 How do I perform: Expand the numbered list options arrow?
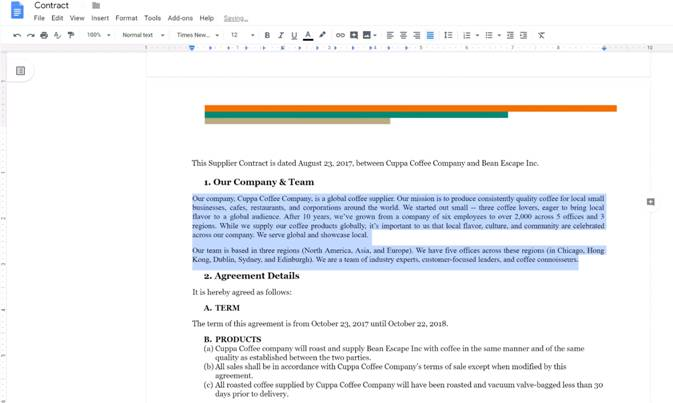pos(477,35)
